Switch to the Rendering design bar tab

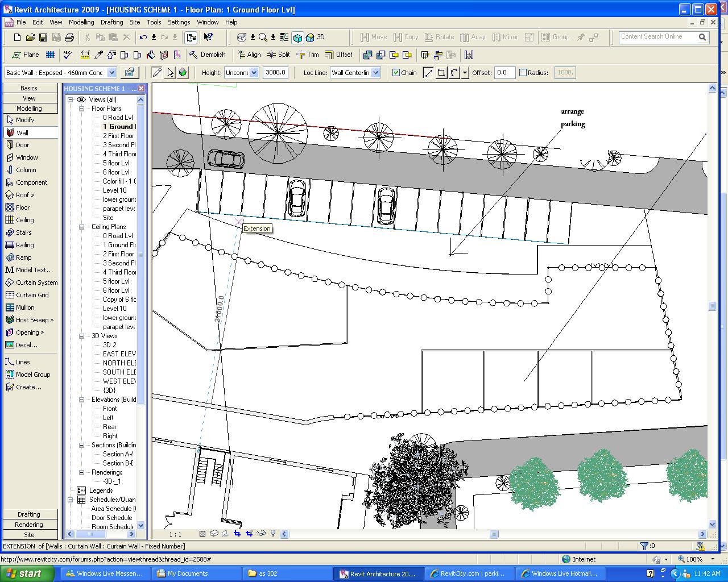pyautogui.click(x=29, y=525)
